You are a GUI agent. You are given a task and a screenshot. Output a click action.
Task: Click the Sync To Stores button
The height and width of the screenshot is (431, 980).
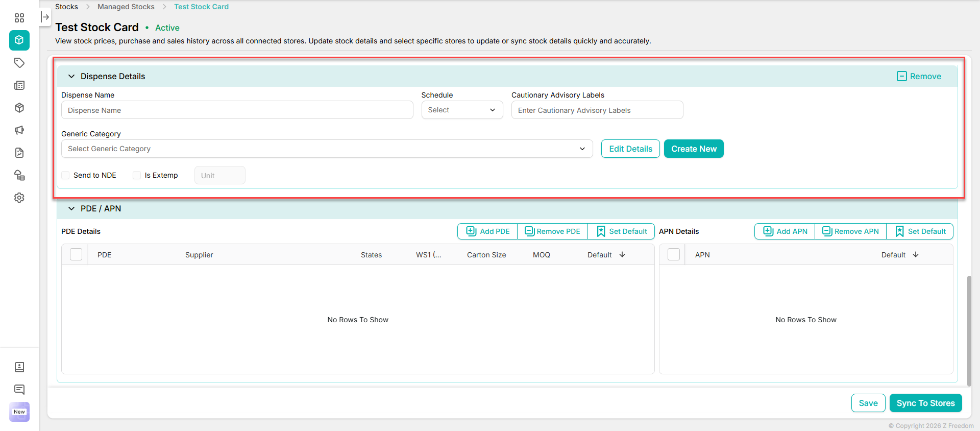tap(925, 403)
